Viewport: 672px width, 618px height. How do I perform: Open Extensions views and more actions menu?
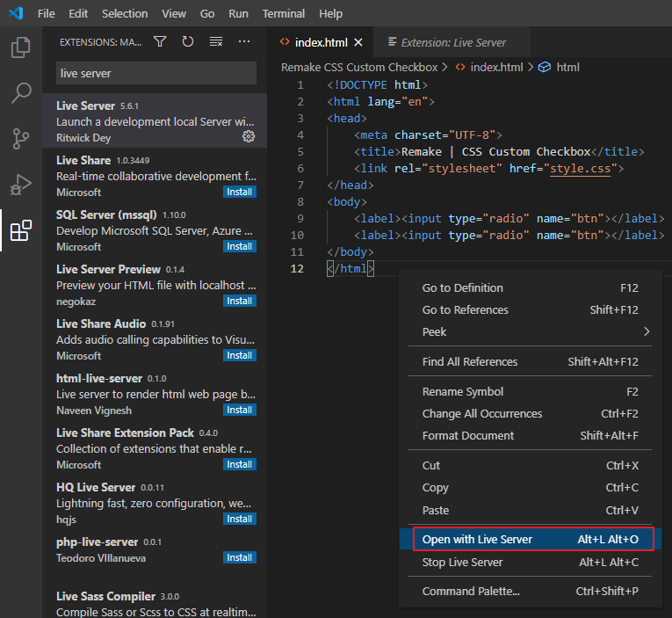(x=244, y=41)
